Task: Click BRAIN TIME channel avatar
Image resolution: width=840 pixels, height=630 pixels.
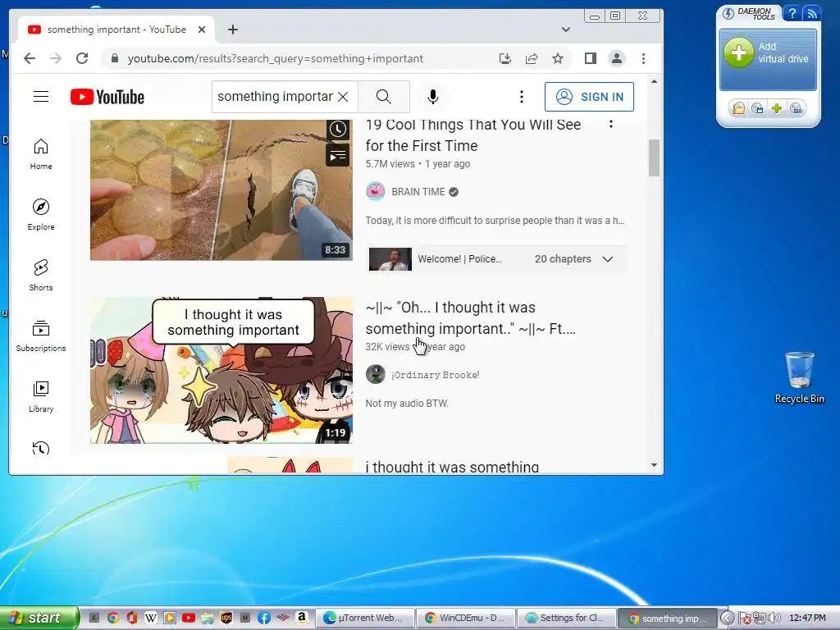Action: tap(376, 191)
